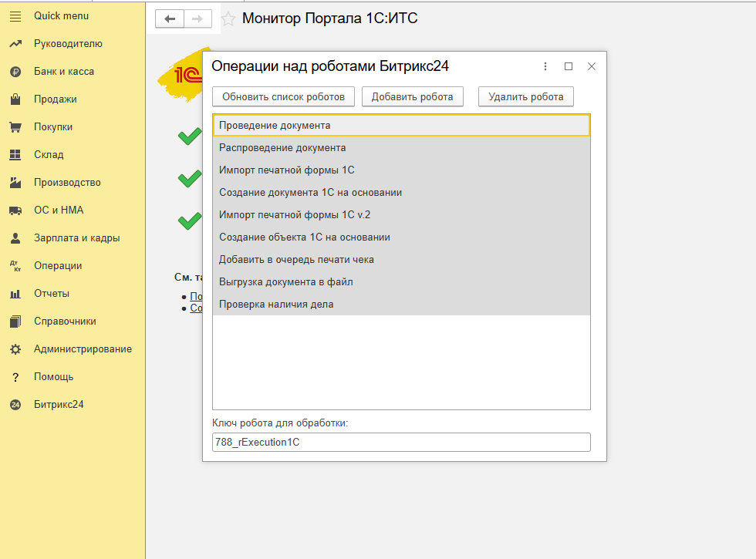Click the Покупки cart icon
This screenshot has height=559, width=756.
click(x=15, y=127)
